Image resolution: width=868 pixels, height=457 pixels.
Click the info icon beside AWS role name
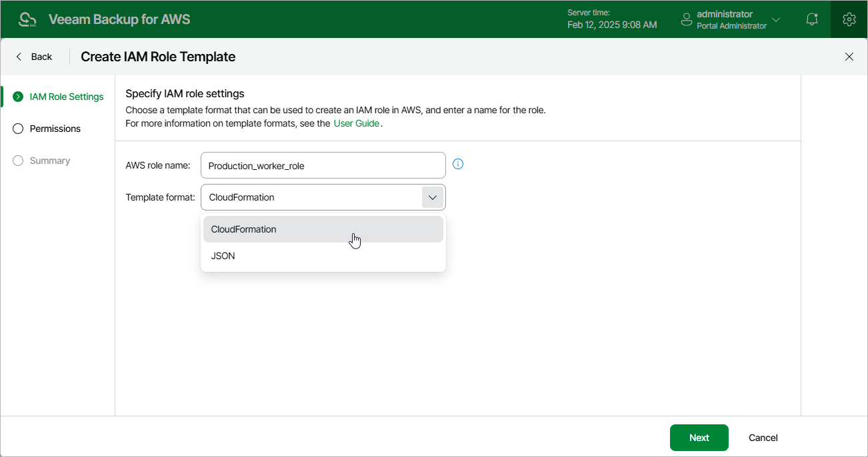(458, 164)
